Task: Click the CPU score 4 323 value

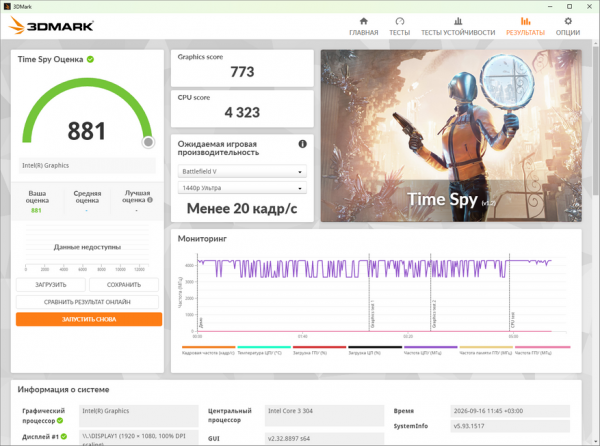Action: (242, 112)
